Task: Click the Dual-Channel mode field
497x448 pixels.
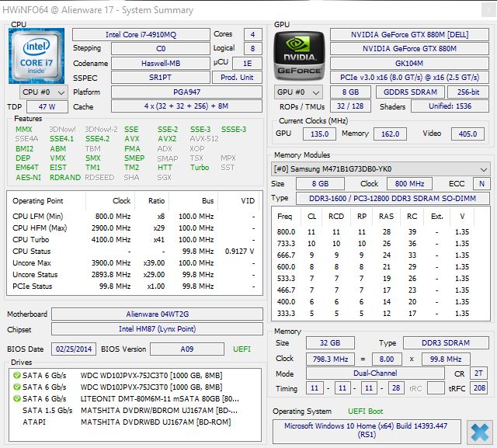Action: pyautogui.click(x=375, y=373)
